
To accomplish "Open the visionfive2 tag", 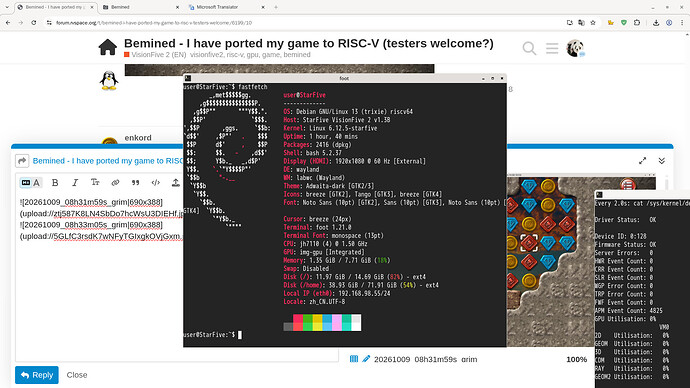I will point(207,55).
